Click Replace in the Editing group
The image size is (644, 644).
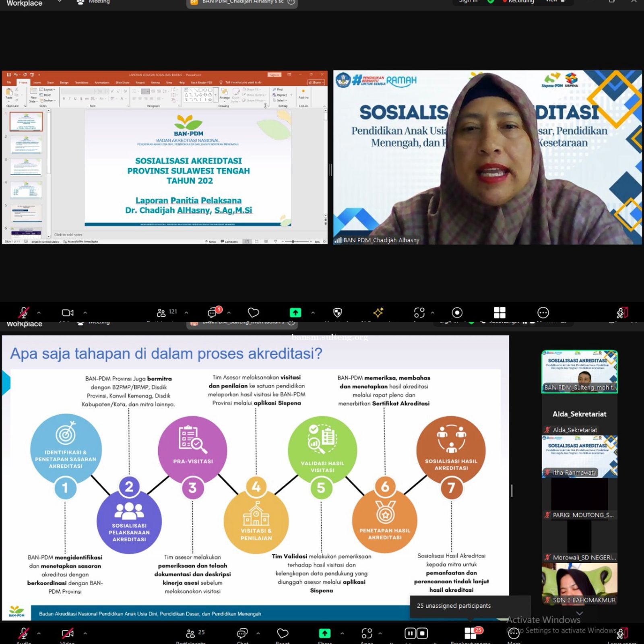(x=282, y=95)
